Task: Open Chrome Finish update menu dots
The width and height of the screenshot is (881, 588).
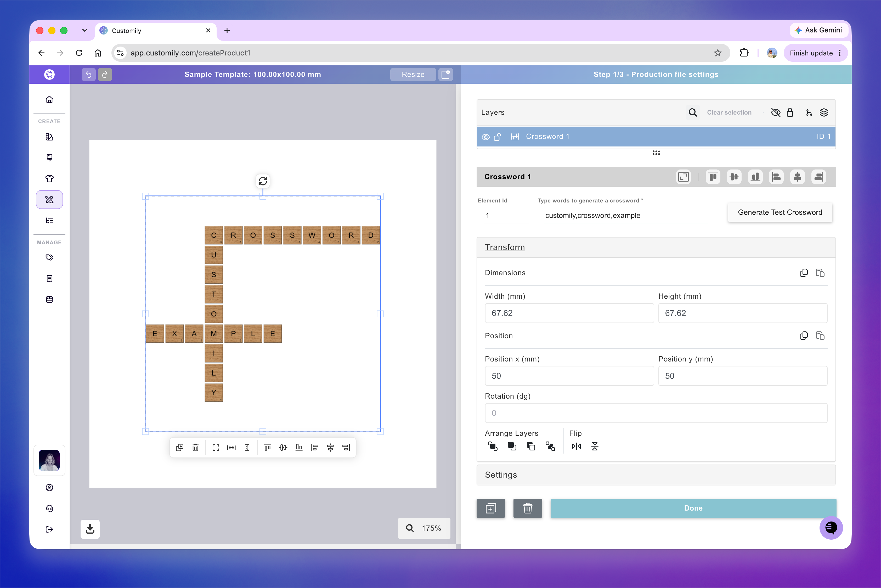Action: [840, 53]
